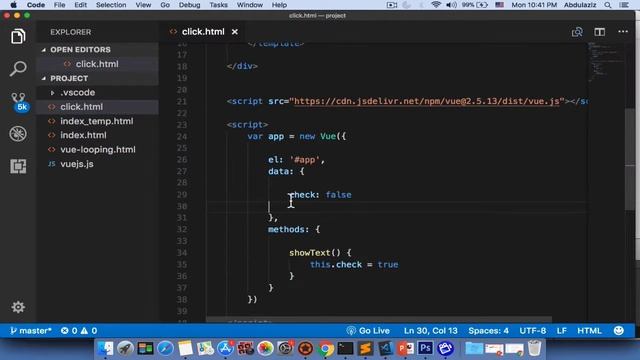Image resolution: width=640 pixels, height=360 pixels.
Task: Open the editor More Actions ellipsis
Action: point(623,31)
